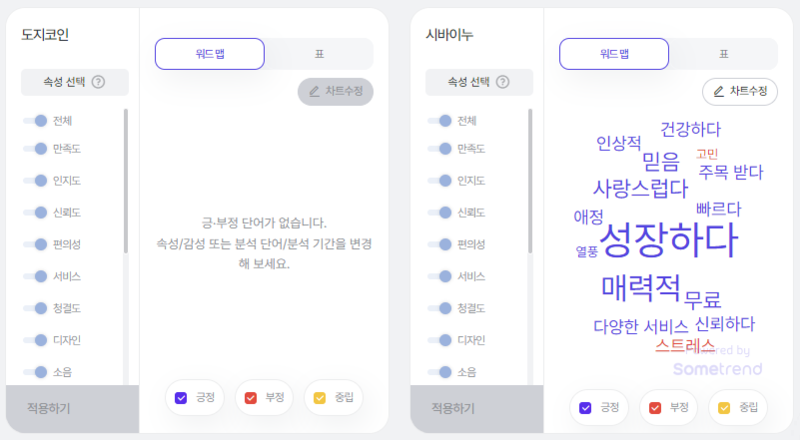Select 워드 맵 tab in 시바이누 panel
Image resolution: width=800 pixels, height=440 pixels.
pyautogui.click(x=614, y=54)
